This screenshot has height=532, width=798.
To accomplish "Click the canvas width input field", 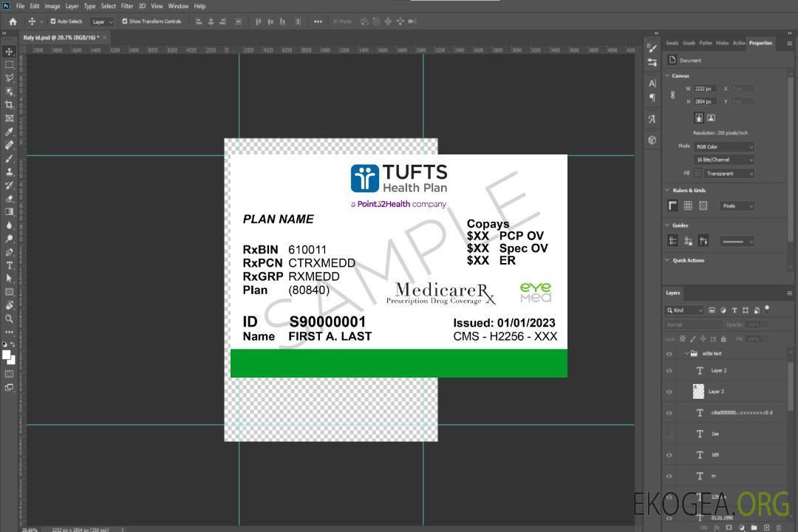I will click(705, 89).
